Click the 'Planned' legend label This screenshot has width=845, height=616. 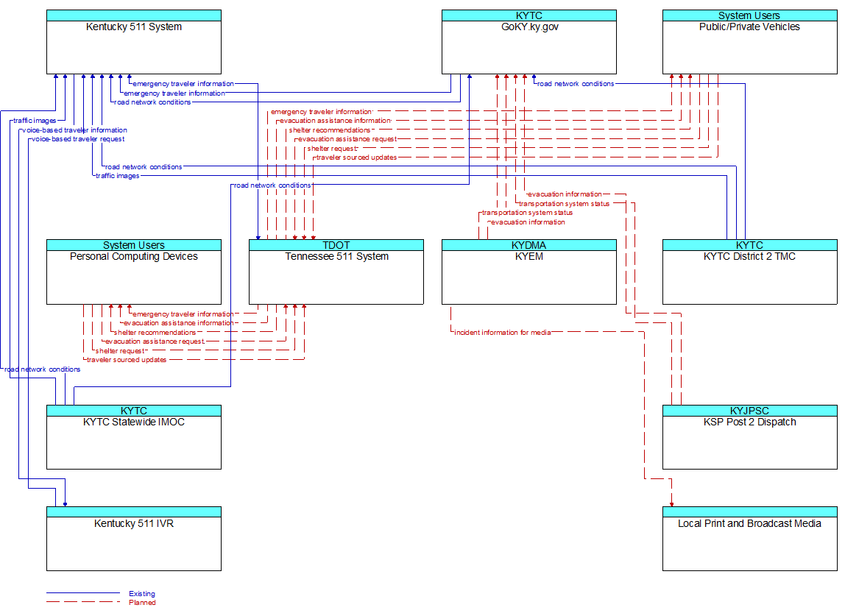point(142,603)
